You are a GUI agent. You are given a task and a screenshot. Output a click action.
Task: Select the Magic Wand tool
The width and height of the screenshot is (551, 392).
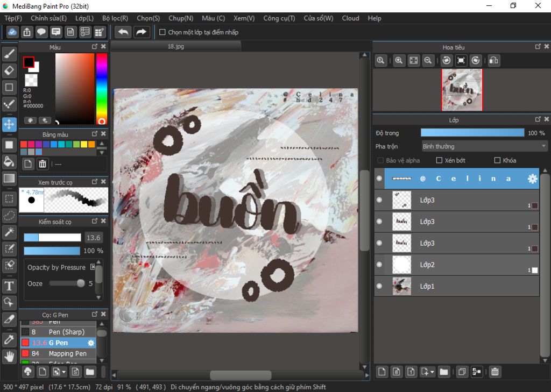click(9, 232)
